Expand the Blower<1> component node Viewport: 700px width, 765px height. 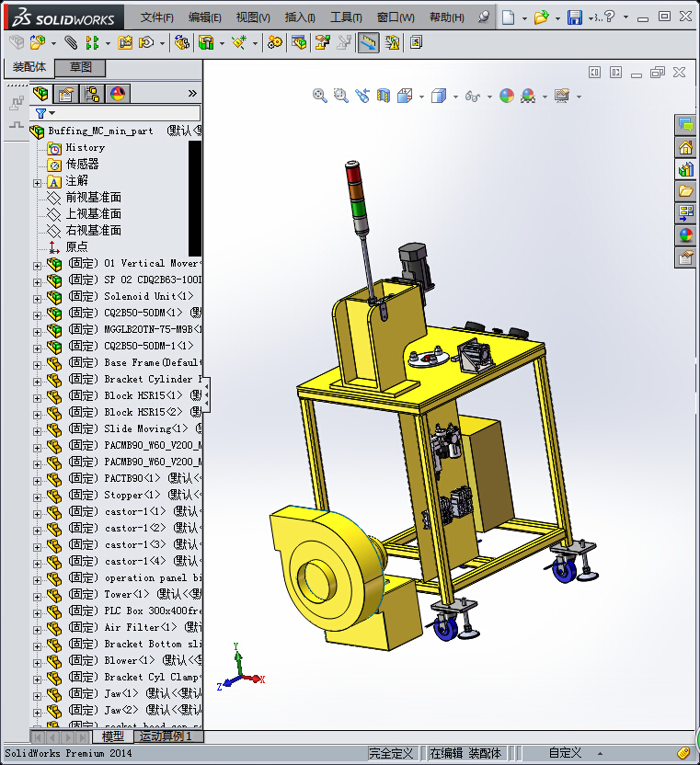(37, 663)
